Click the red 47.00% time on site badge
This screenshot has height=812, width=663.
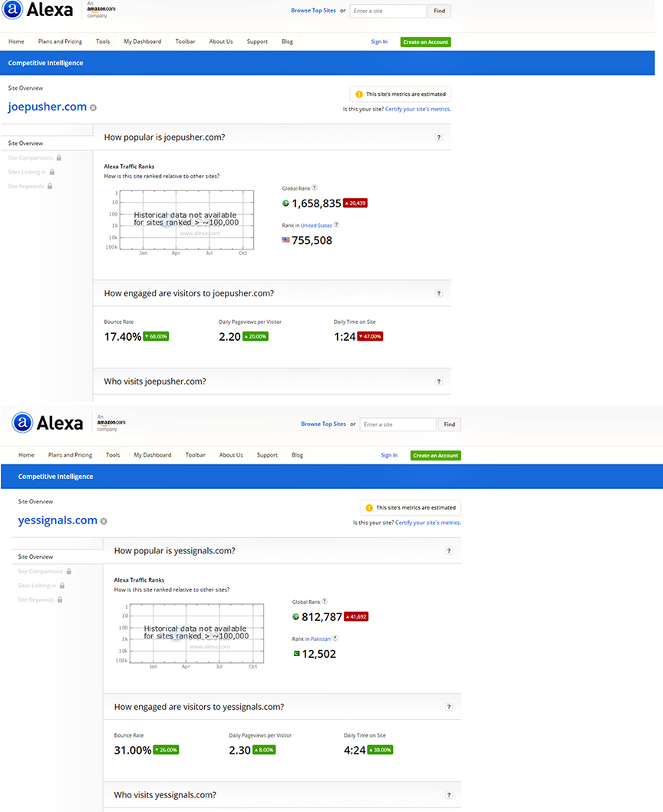370,337
